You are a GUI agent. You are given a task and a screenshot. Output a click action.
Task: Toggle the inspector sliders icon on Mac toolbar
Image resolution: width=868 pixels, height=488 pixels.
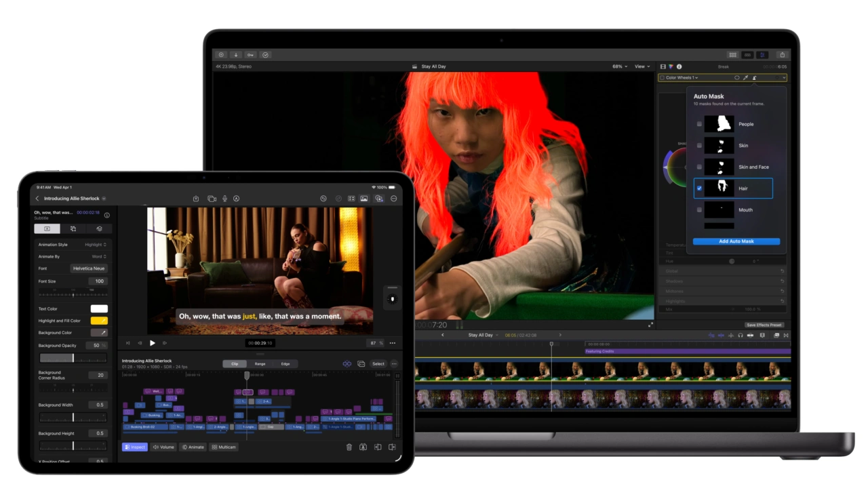[x=762, y=55]
